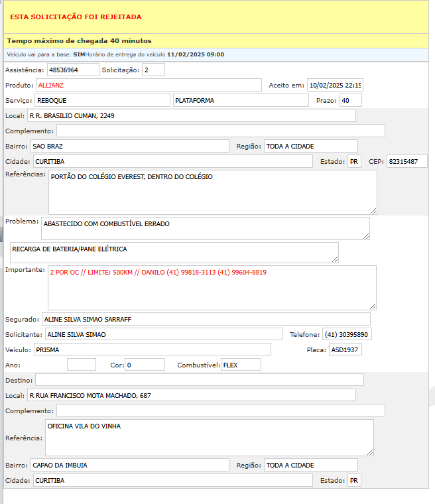Click the CEP field
Image resolution: width=435 pixels, height=504 pixels.
click(x=407, y=162)
